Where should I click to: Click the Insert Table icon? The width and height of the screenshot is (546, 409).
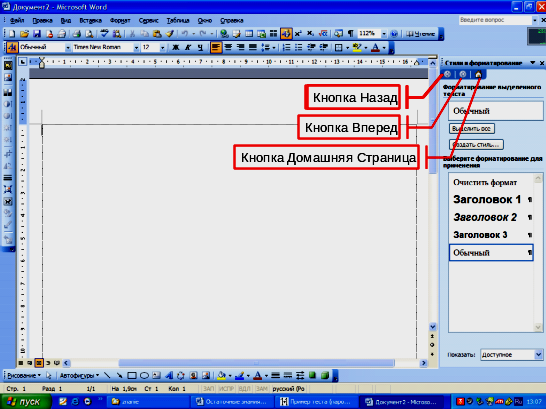tap(249, 34)
